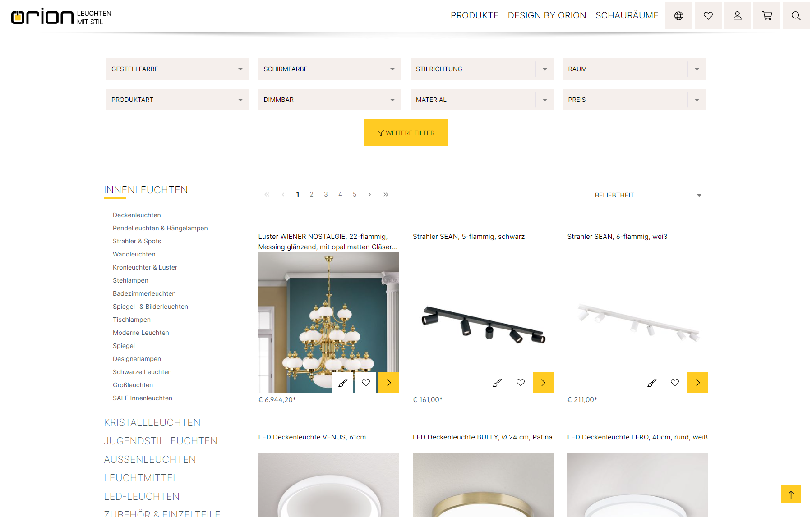This screenshot has width=812, height=517.
Task: Click the WEITERE FILTER button
Action: pyautogui.click(x=406, y=133)
